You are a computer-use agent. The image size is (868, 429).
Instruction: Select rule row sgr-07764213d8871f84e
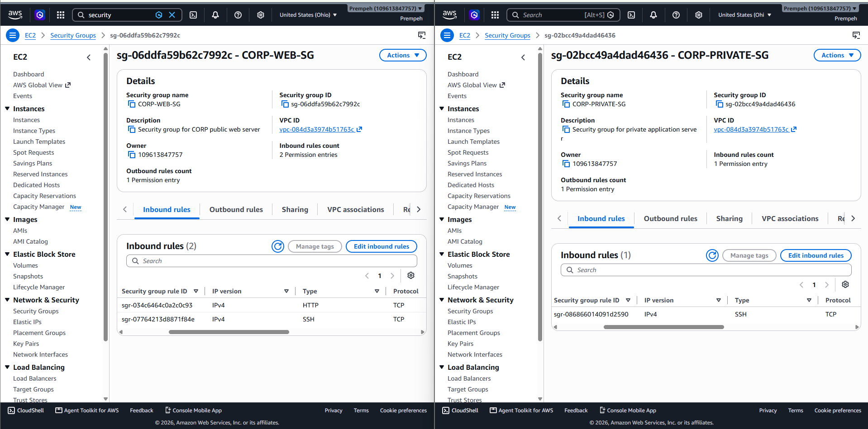point(272,319)
